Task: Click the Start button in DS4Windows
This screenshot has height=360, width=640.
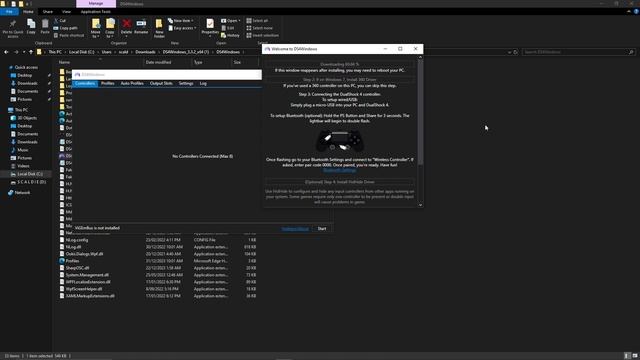Action: (322, 229)
